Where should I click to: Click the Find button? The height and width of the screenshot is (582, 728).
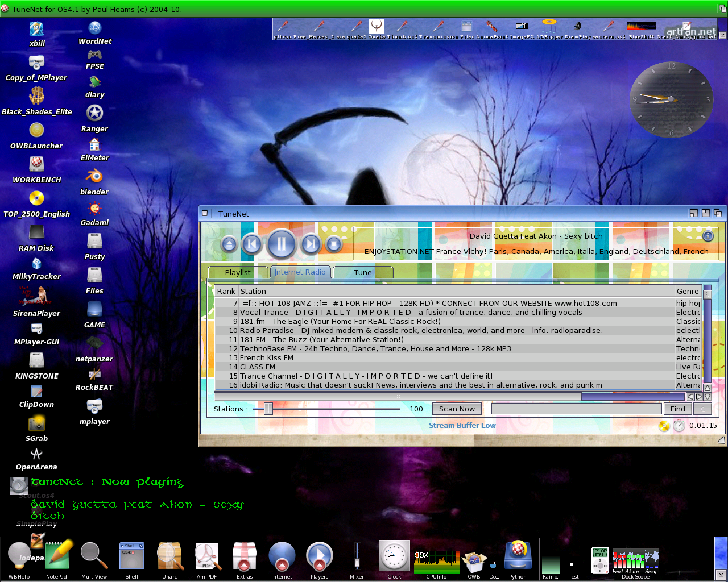[x=677, y=409]
